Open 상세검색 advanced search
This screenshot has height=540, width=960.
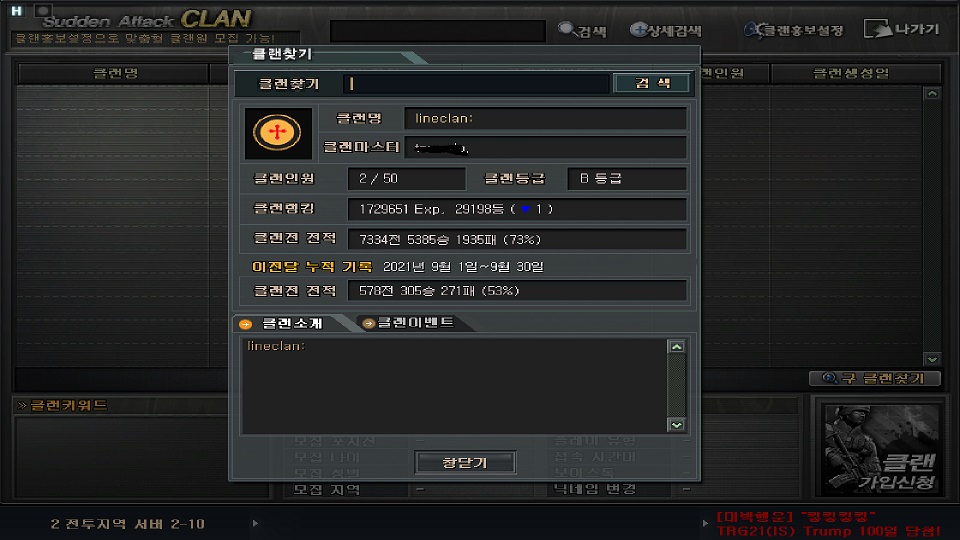[x=666, y=30]
